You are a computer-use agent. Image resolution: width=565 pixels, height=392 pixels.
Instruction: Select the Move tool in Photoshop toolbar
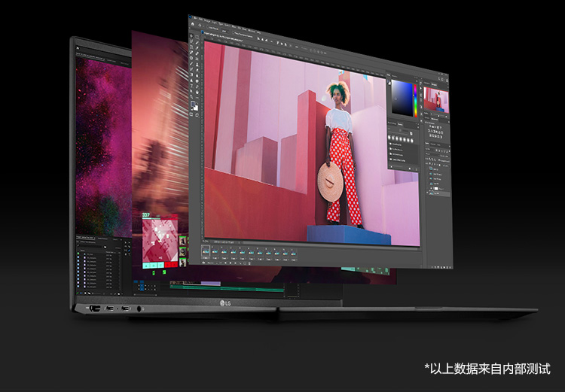click(x=191, y=35)
